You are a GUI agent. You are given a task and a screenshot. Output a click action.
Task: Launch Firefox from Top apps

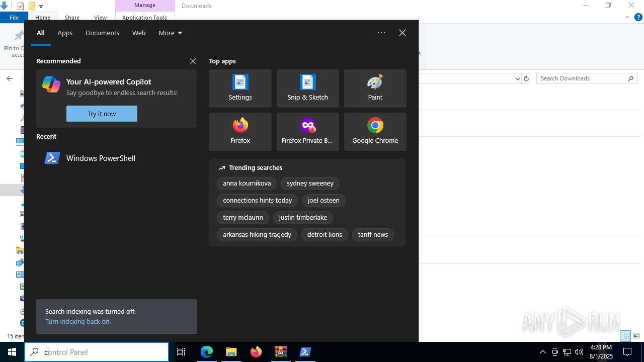pos(240,132)
